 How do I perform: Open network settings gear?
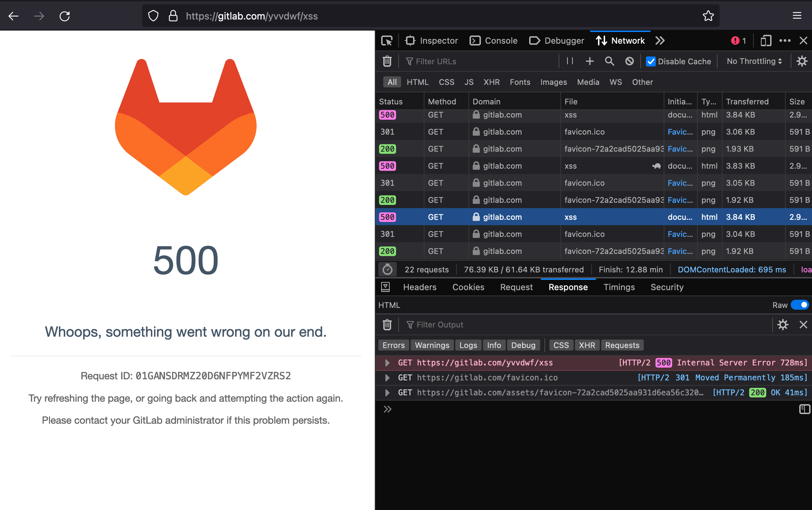802,61
